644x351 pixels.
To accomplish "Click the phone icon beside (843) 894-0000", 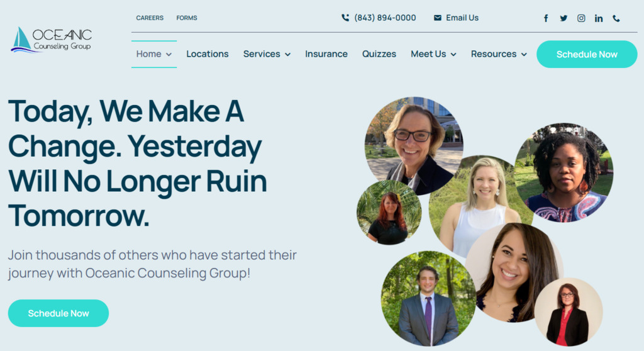I will [x=345, y=18].
